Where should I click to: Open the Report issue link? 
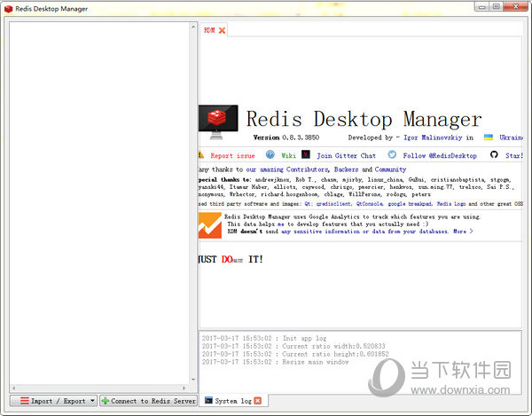click(x=232, y=156)
